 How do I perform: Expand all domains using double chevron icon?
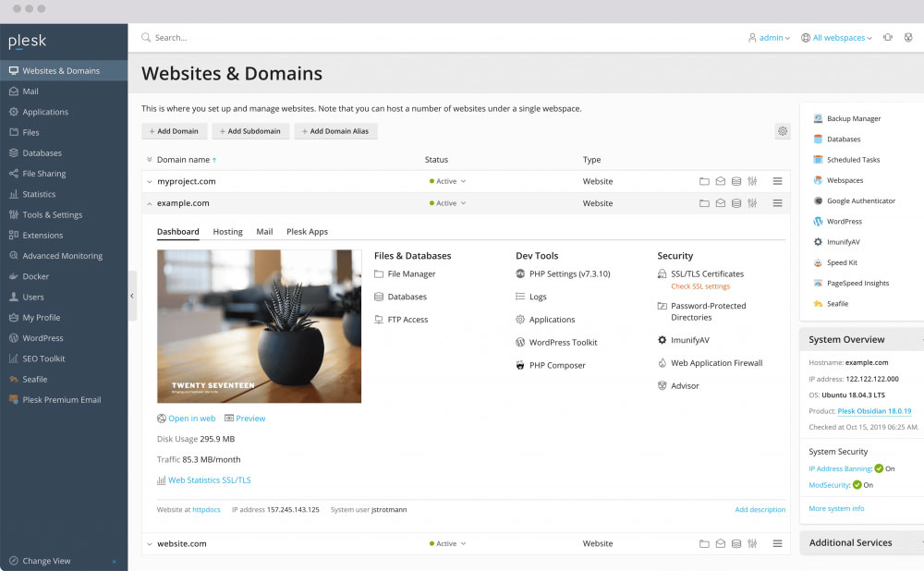tap(149, 160)
